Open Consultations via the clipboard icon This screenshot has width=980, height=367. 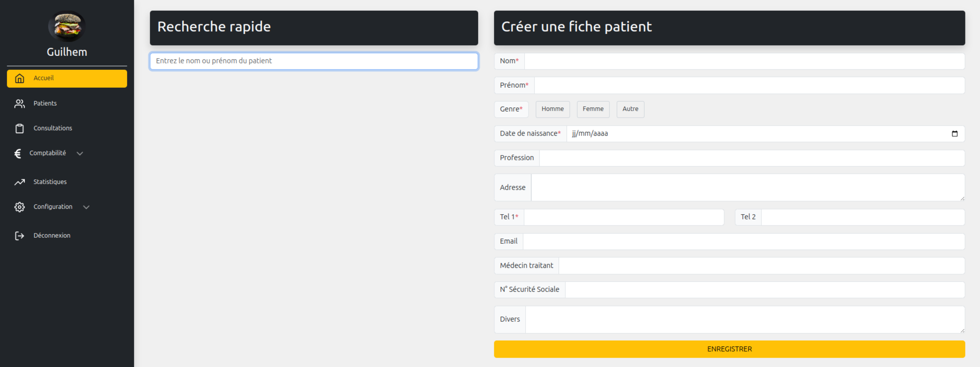click(19, 128)
